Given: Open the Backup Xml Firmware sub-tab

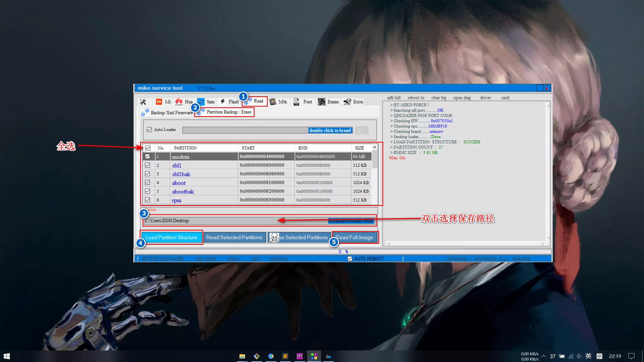Looking at the screenshot, I should 167,113.
